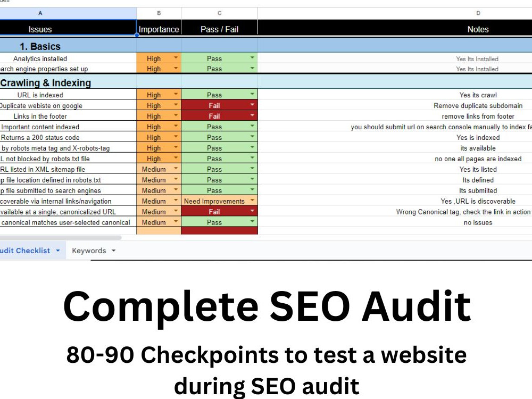The height and width of the screenshot is (399, 532).
Task: Select file location defined in robots.txt cell
Action: [68, 180]
